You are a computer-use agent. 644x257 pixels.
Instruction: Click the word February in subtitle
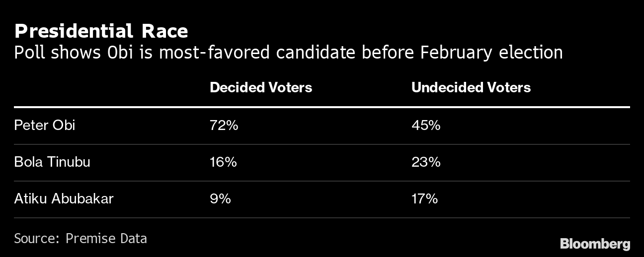tap(457, 52)
